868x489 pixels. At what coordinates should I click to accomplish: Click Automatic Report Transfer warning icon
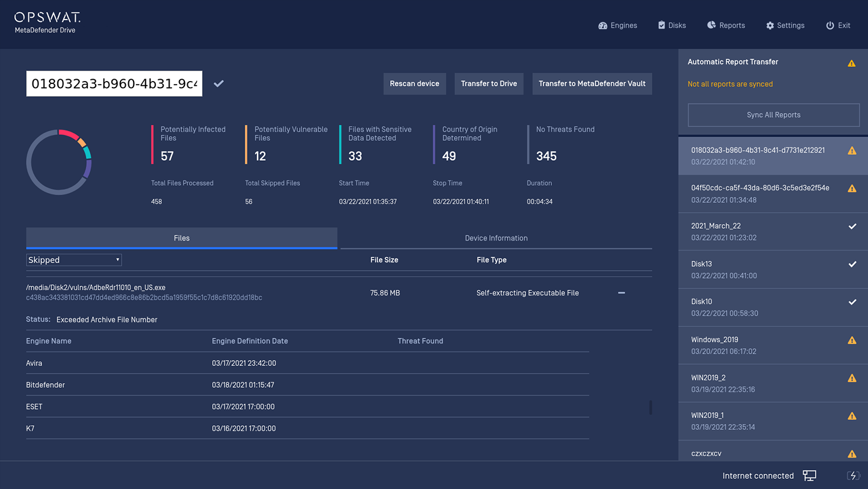pyautogui.click(x=851, y=63)
